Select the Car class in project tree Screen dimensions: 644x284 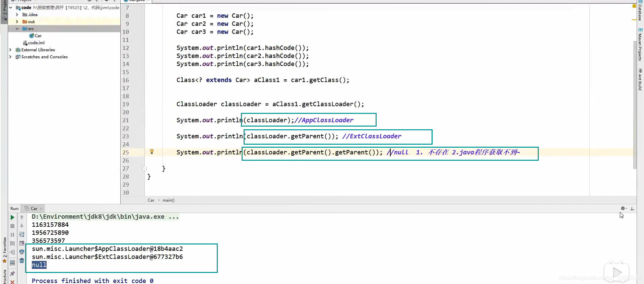pos(36,35)
